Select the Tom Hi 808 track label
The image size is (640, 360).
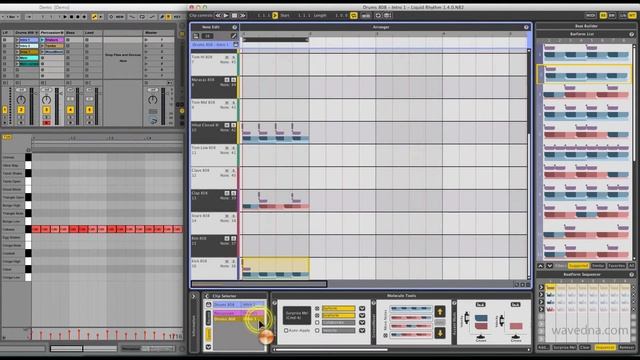click(x=202, y=57)
